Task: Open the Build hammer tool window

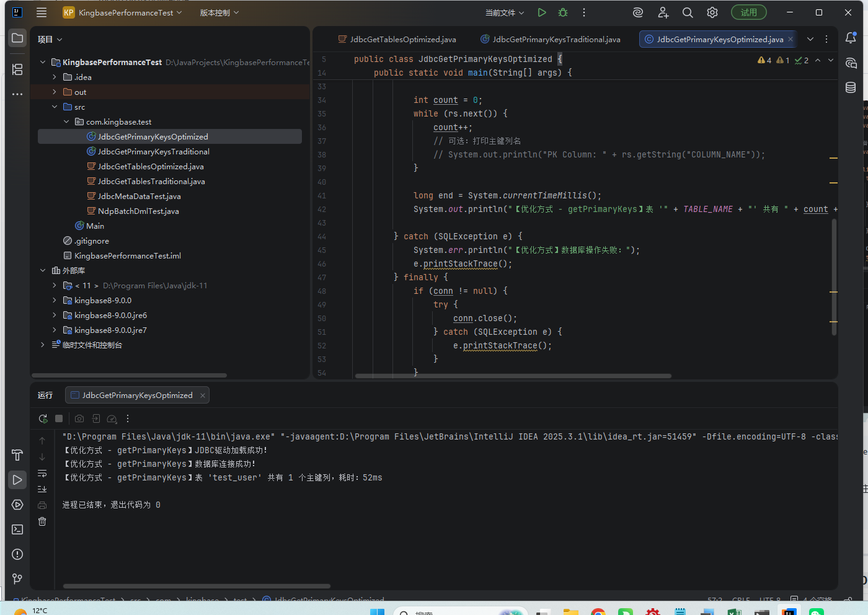Action: click(17, 455)
